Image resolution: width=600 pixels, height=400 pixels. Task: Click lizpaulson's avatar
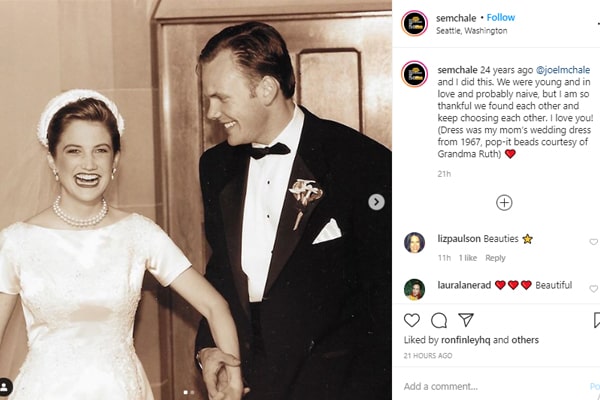pos(414,242)
